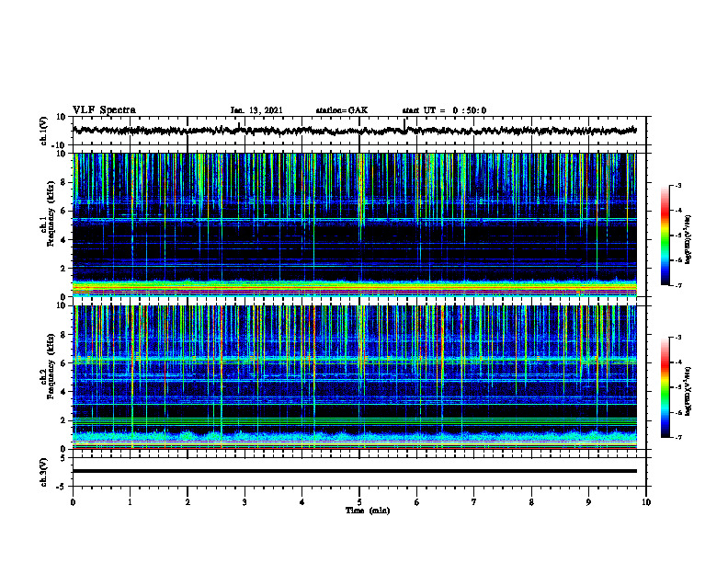Viewport: 728px width, 563px height.
Task: Click the "ch.3(V)" axis label
Action: (44, 473)
